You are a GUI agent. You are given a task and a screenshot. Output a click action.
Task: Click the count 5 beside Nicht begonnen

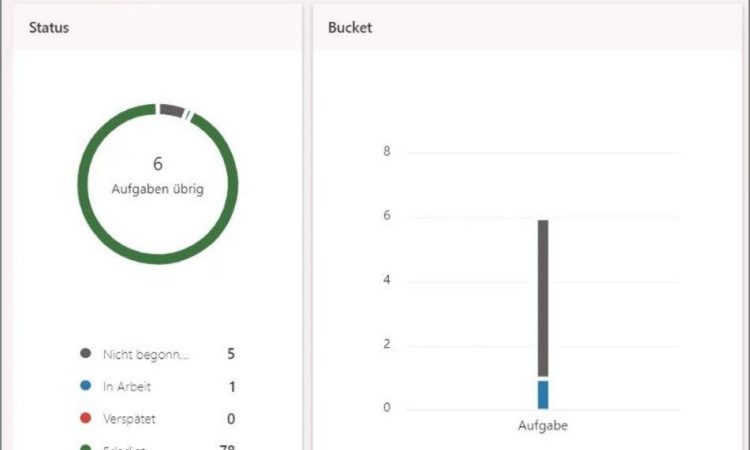coord(231,354)
